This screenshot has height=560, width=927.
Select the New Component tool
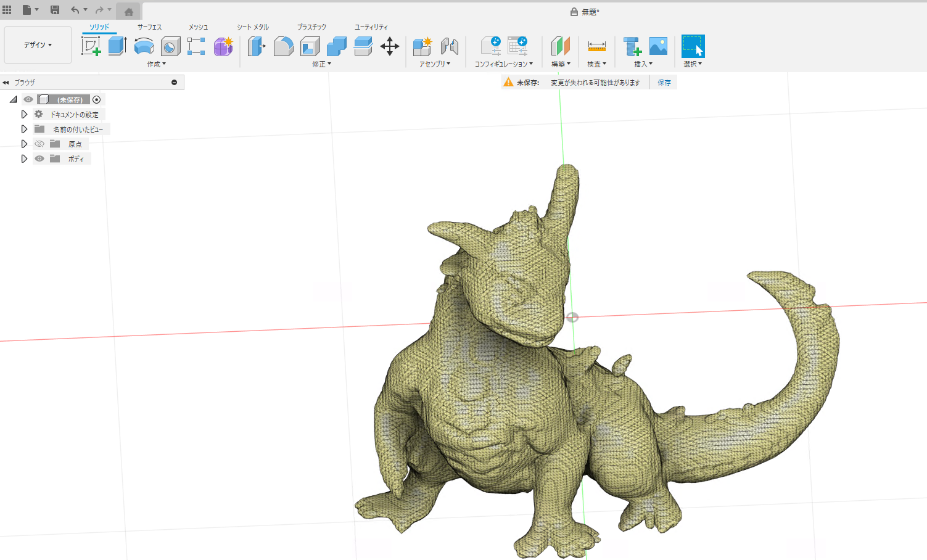422,46
